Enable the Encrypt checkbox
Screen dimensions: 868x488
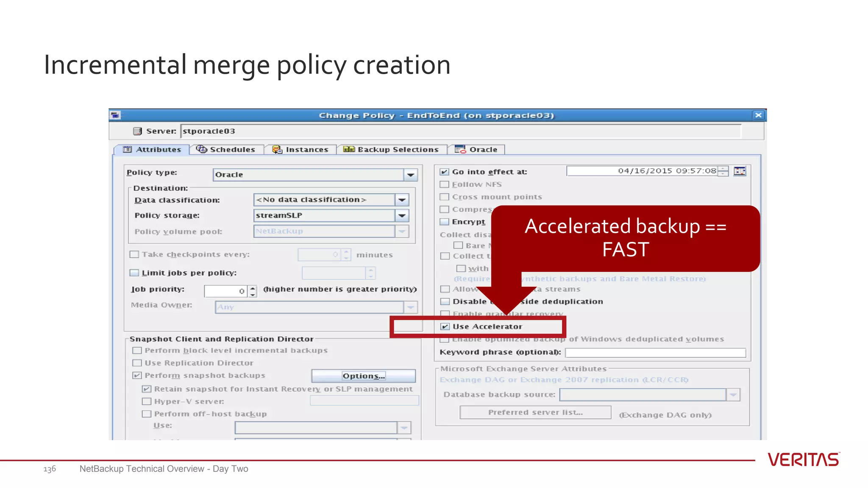444,222
